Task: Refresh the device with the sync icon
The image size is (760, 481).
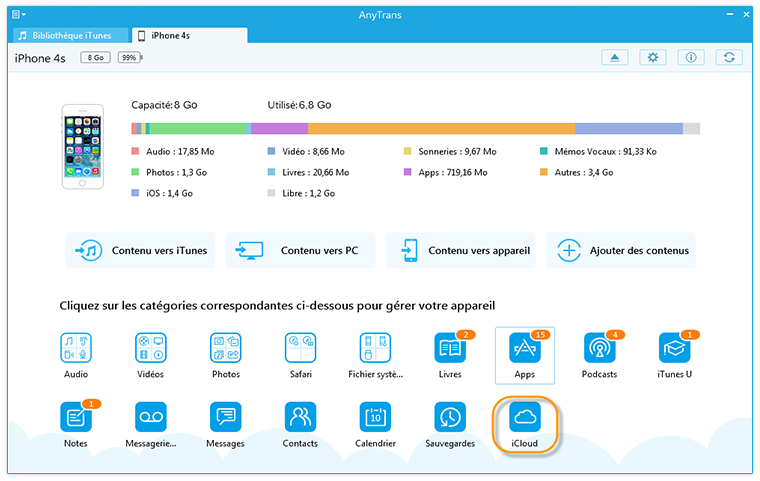Action: point(729,58)
